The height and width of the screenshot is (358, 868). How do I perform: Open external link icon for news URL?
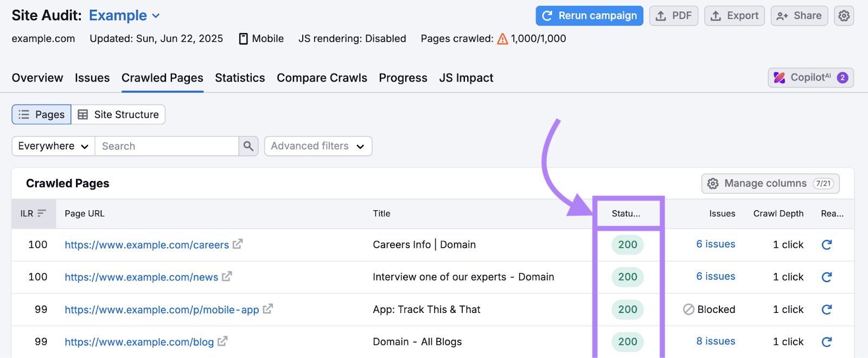click(227, 277)
